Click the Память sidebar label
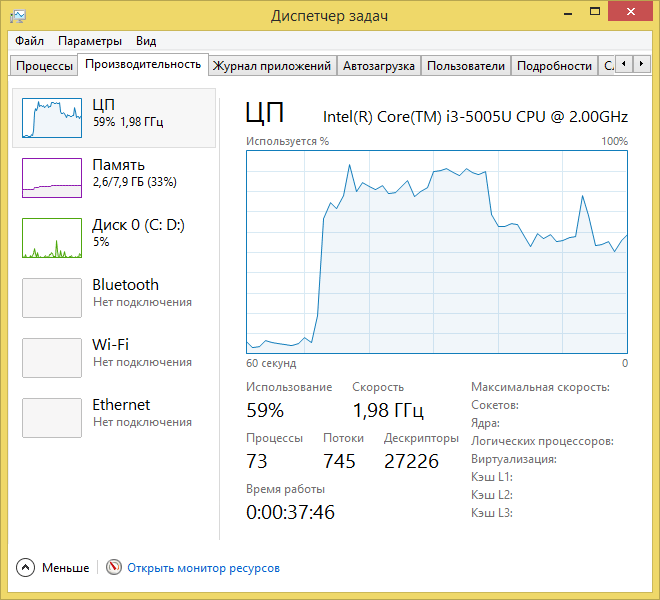 [x=119, y=165]
